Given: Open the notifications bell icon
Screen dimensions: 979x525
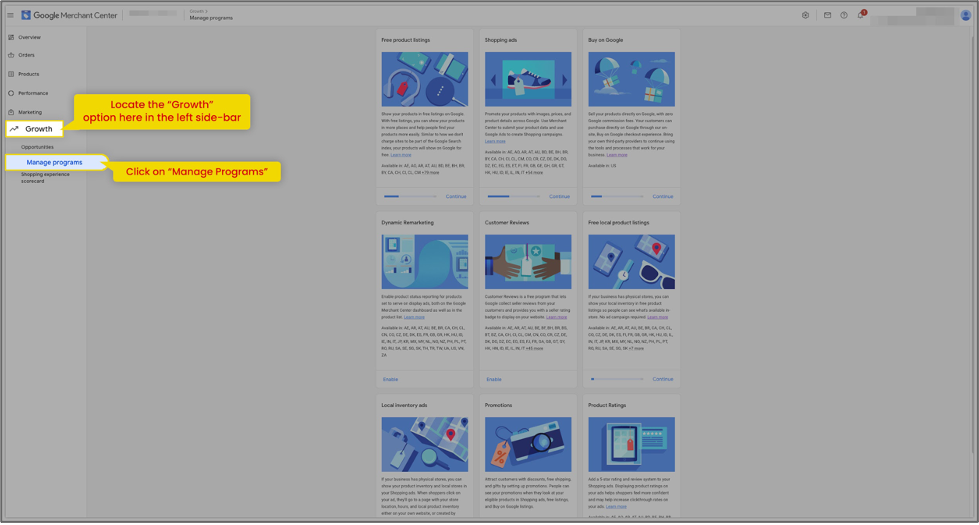Looking at the screenshot, I should coord(861,14).
